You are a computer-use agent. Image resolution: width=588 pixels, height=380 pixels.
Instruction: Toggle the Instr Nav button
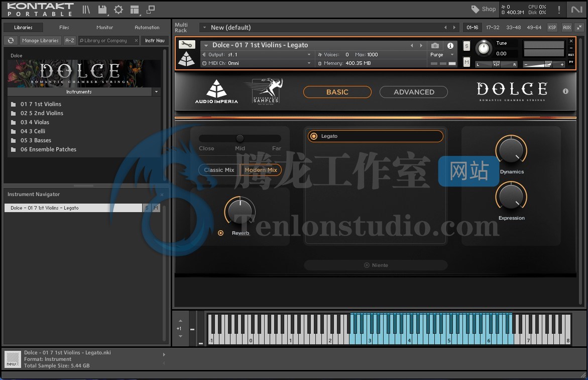click(155, 41)
